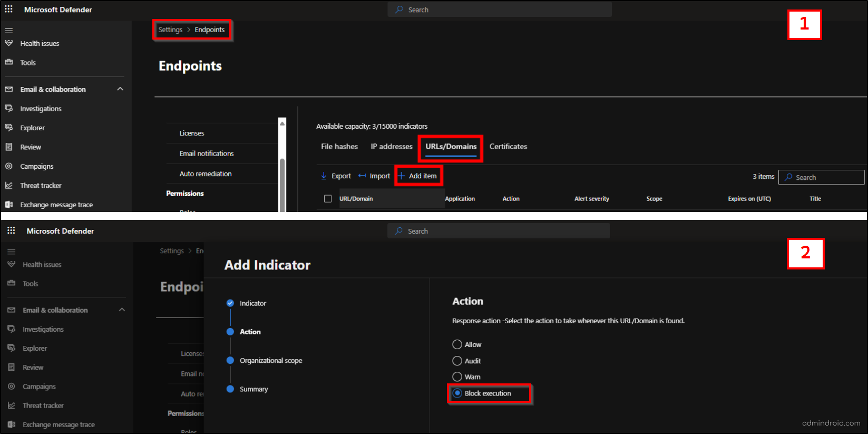This screenshot has width=868, height=434.
Task: Click Threat tracker icon in the upper sidebar
Action: (9, 186)
